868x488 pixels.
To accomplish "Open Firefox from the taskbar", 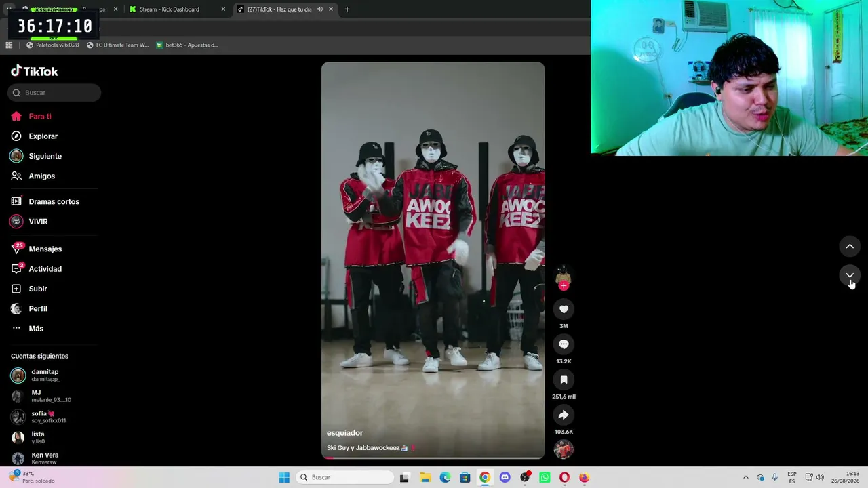I will 584,477.
